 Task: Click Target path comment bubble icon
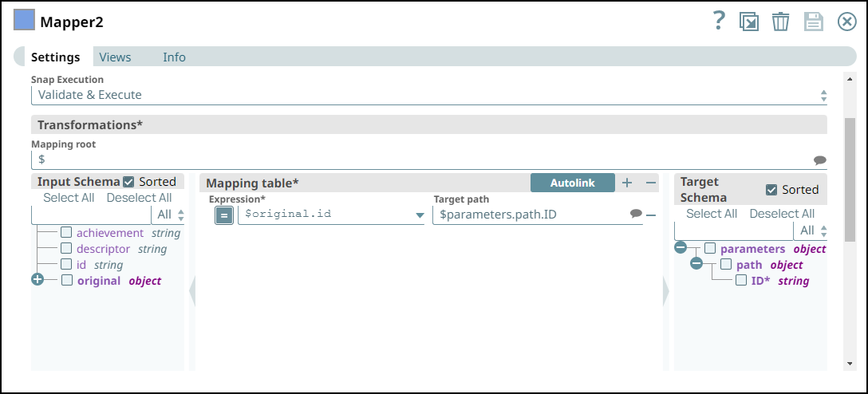636,214
